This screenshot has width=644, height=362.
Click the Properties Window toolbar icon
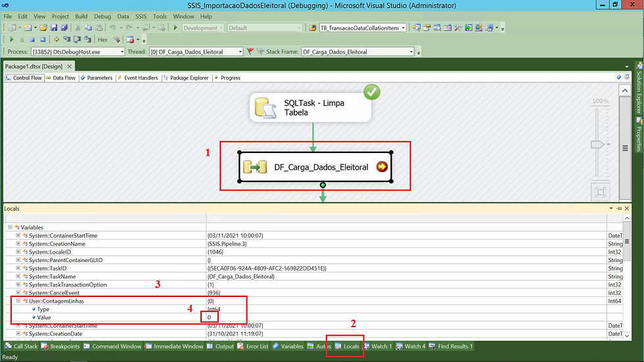click(x=427, y=28)
